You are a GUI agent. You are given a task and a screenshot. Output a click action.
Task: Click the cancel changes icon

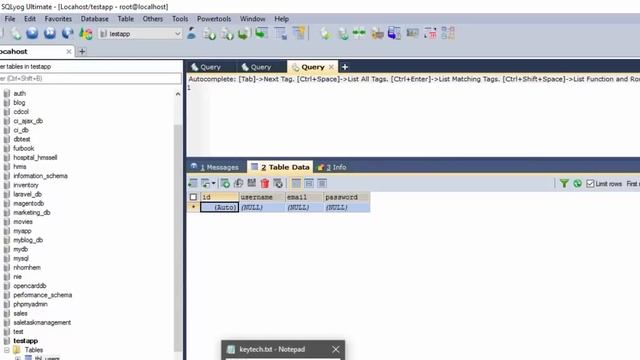coord(278,183)
